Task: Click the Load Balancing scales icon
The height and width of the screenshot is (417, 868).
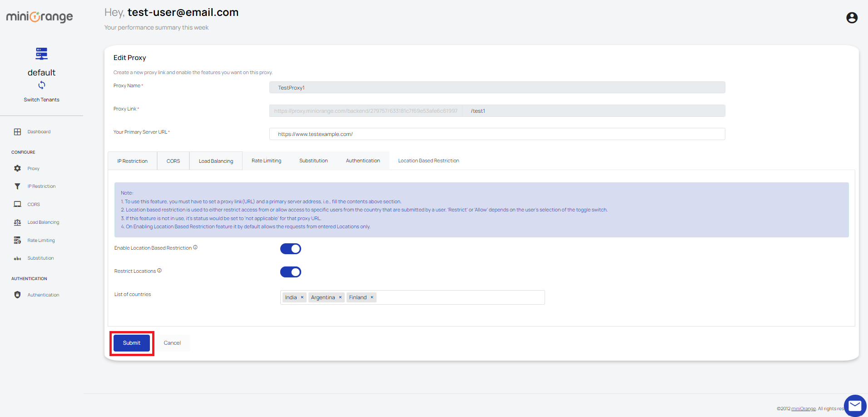Action: point(17,222)
